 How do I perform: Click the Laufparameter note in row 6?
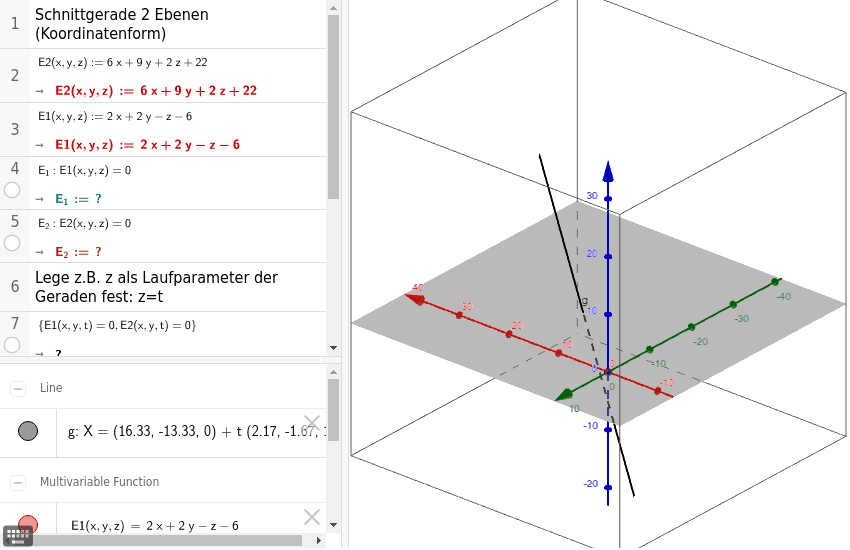click(156, 287)
